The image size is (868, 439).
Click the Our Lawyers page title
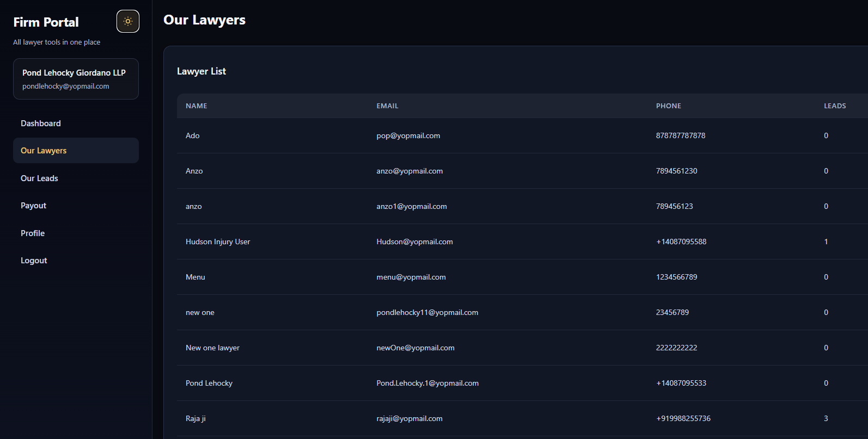tap(205, 20)
